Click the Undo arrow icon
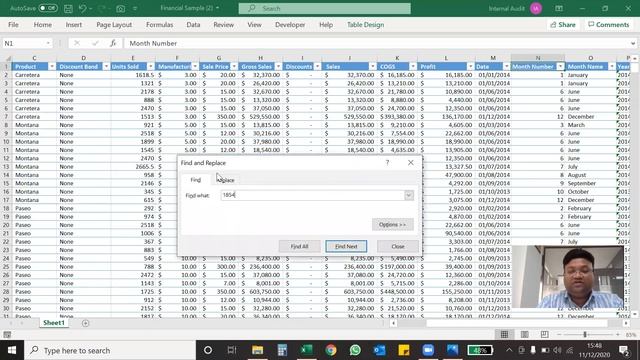Image resolution: width=640 pixels, height=360 pixels. [82, 8]
